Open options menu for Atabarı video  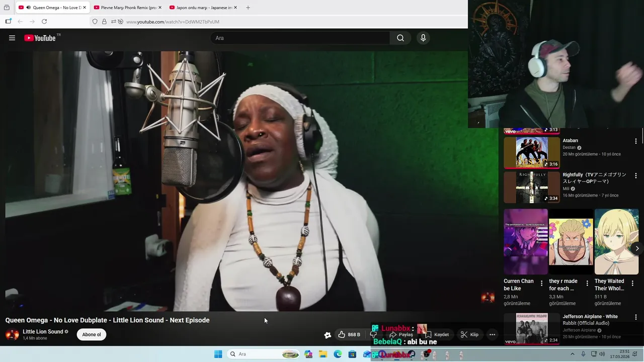[636, 141]
